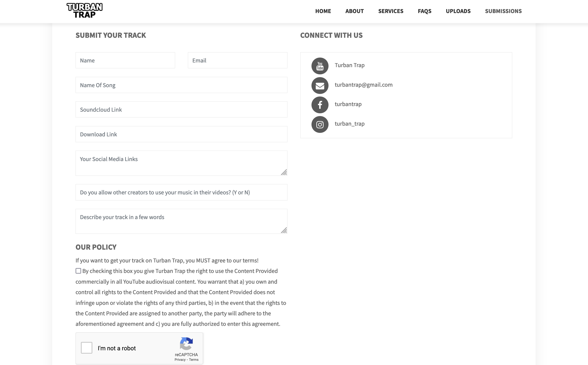588x365 pixels.
Task: Navigate to the Uploads page
Action: [x=458, y=11]
